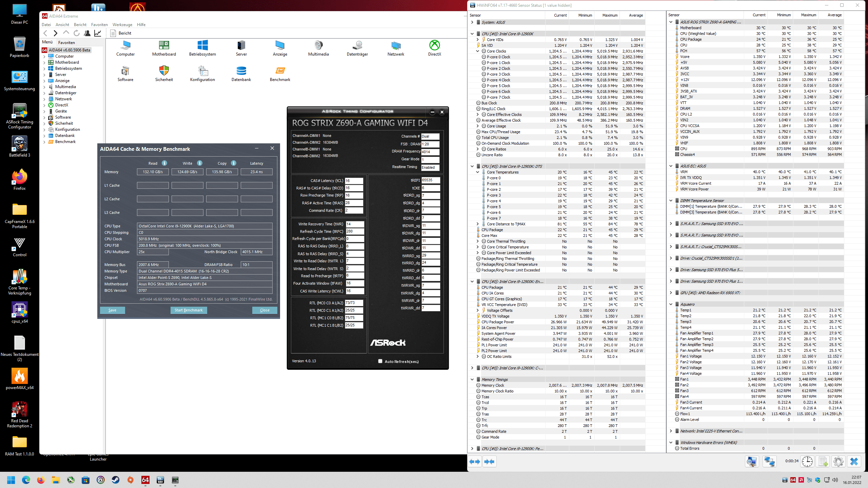
Task: Click the AIDA64 refresh toolbar icon
Action: pyautogui.click(x=77, y=33)
